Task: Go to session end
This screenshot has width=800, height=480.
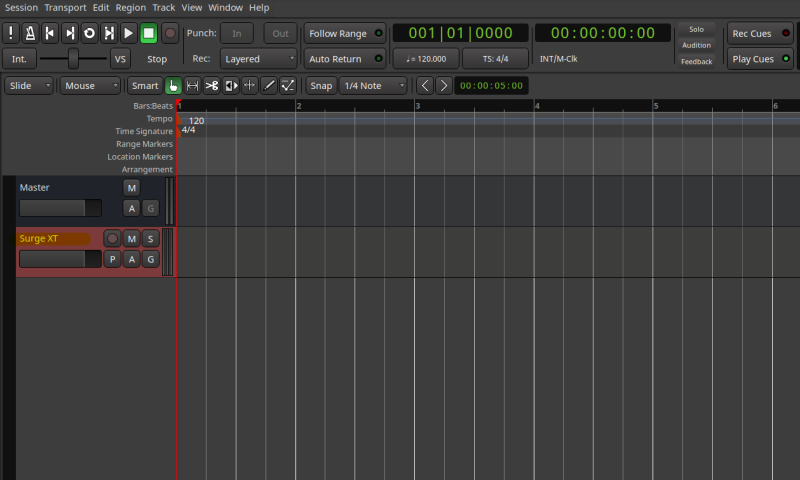Action: (x=69, y=33)
